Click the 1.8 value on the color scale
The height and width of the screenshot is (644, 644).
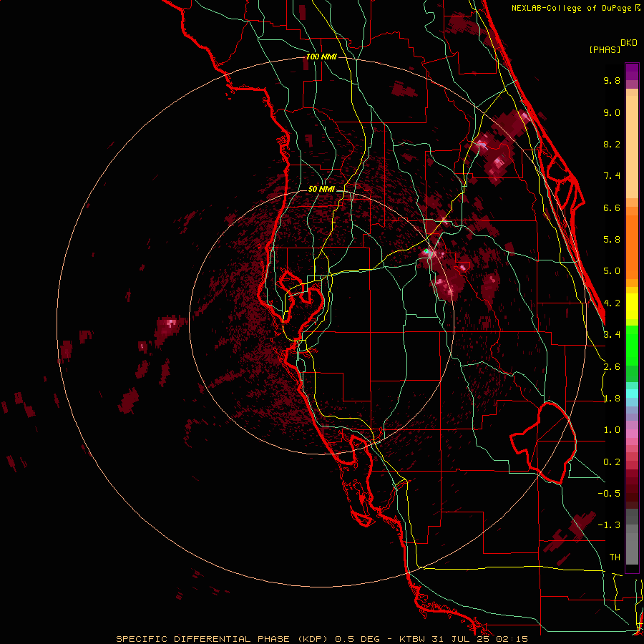[612, 399]
